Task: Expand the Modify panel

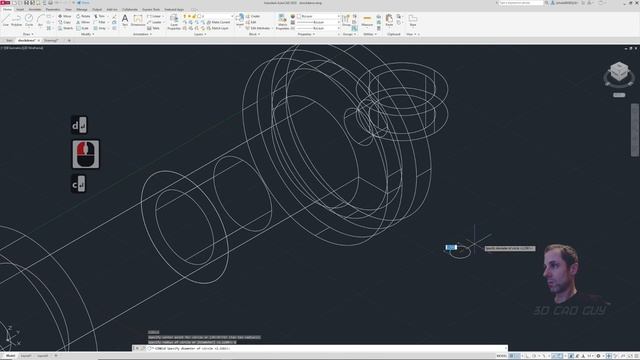Action: pyautogui.click(x=87, y=34)
